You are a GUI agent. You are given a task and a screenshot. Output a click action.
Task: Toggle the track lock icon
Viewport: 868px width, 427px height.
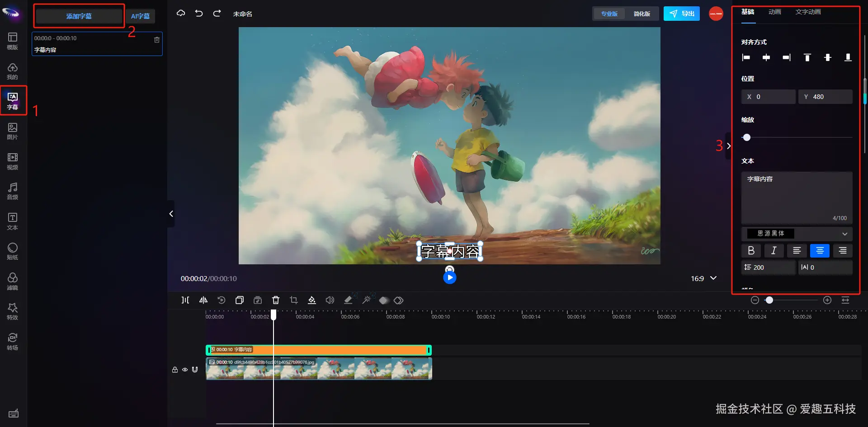tap(175, 370)
